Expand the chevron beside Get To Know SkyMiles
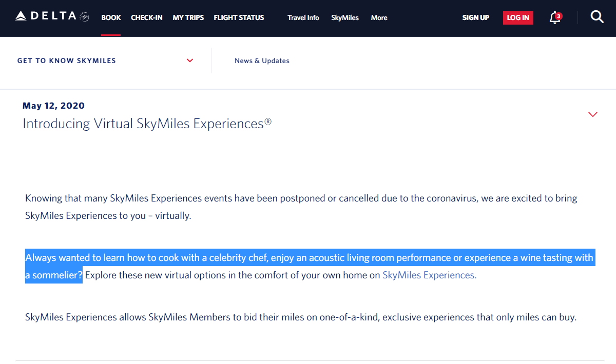Viewport: 616px width, 364px height. coord(190,60)
